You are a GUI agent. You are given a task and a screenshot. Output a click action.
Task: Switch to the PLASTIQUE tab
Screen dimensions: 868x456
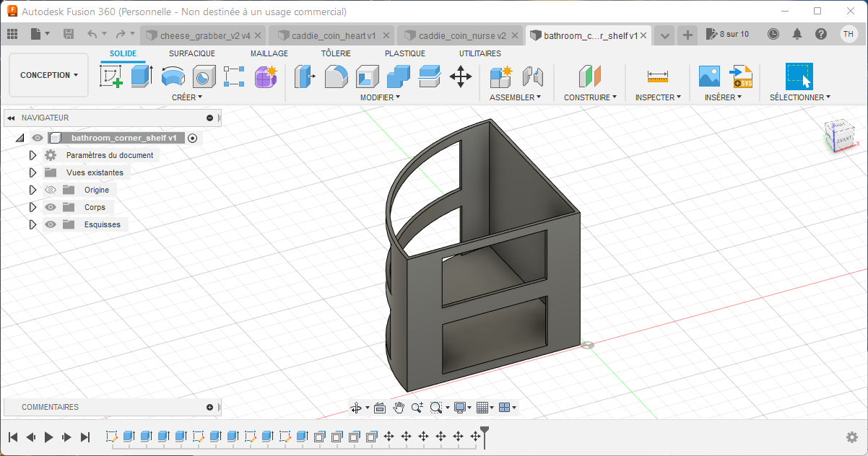pyautogui.click(x=405, y=53)
